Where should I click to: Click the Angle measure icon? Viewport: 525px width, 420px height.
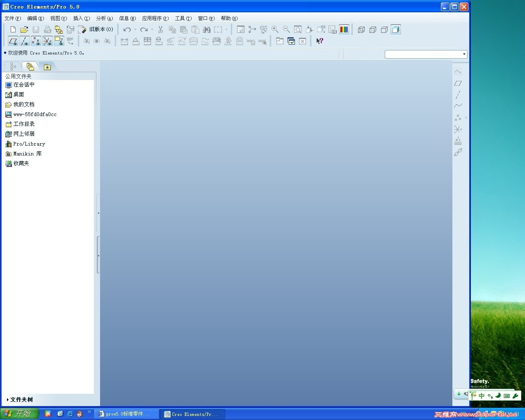(x=136, y=41)
